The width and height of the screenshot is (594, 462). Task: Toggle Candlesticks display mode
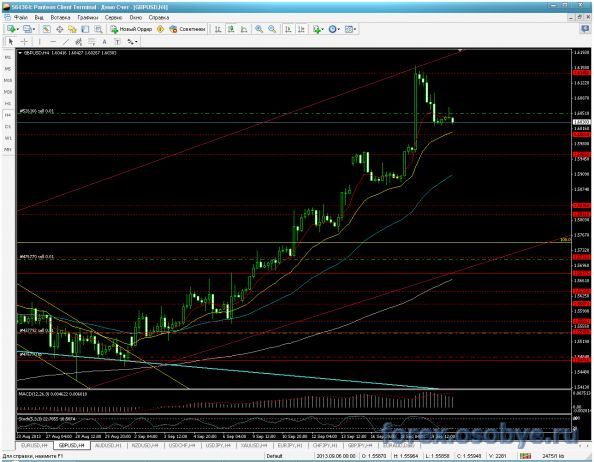231,29
